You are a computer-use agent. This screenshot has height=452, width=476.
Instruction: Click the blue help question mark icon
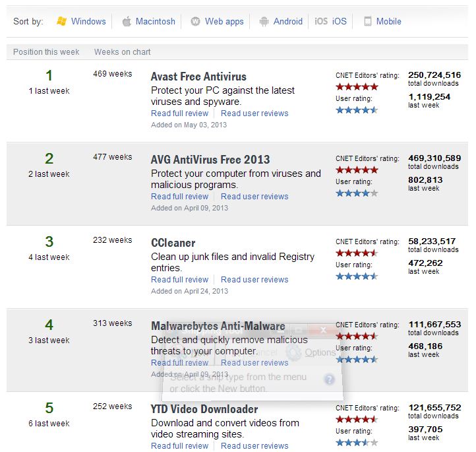coord(330,379)
